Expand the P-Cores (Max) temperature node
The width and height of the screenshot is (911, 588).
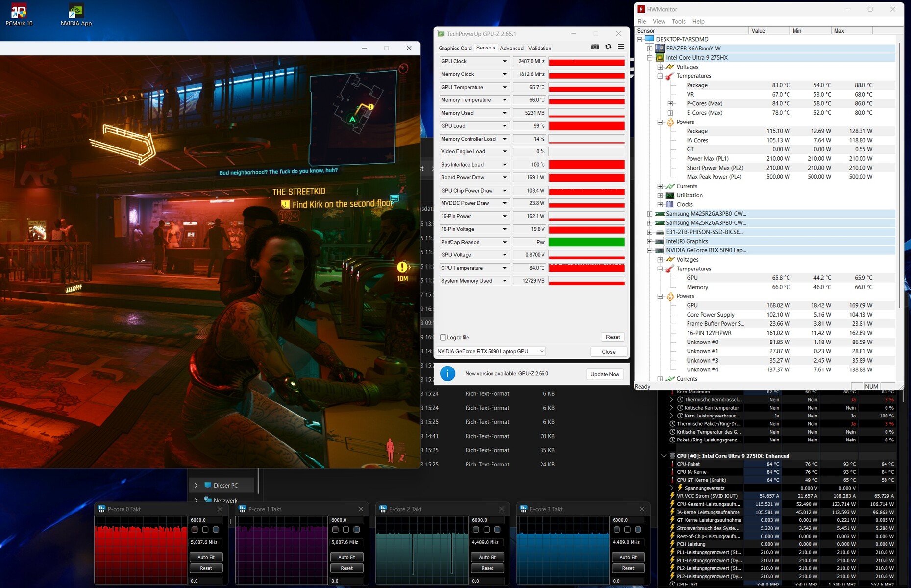(670, 103)
